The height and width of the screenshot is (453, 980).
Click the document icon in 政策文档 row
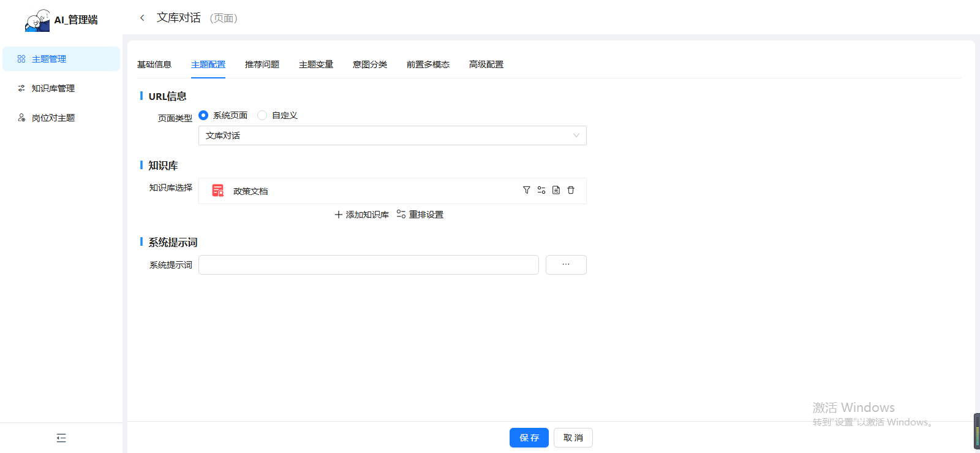click(x=556, y=190)
